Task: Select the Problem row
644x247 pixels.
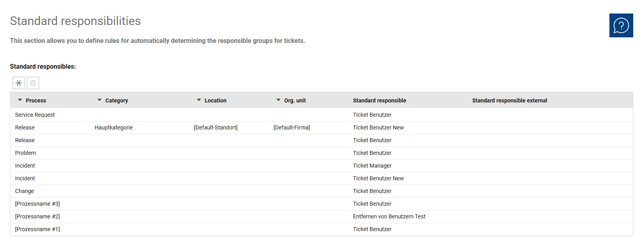Action: coord(321,153)
